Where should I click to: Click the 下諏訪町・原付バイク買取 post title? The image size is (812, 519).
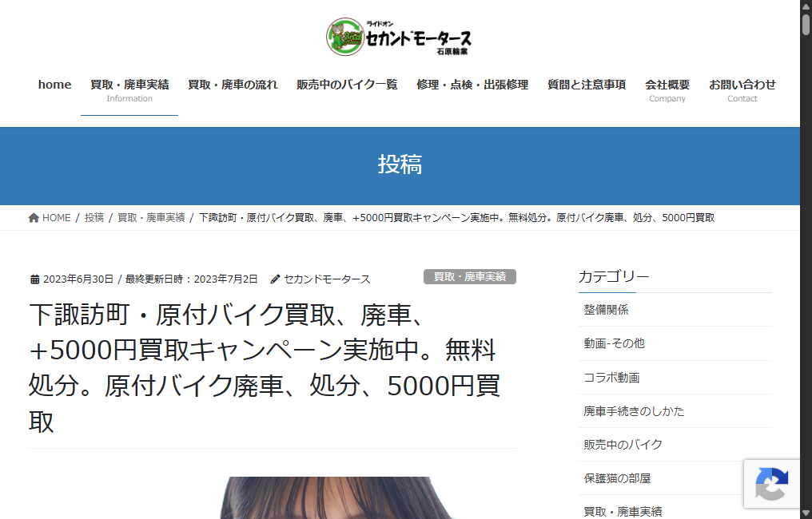coord(265,368)
